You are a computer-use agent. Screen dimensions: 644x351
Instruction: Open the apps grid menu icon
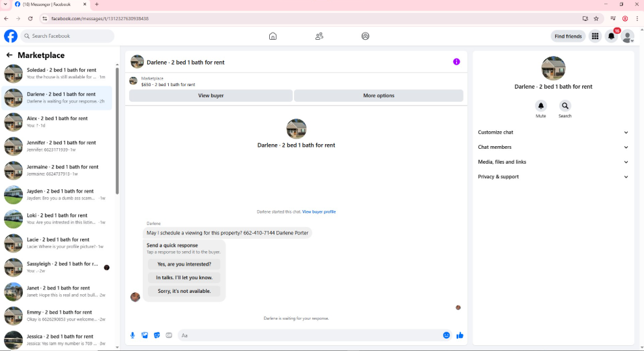coord(594,36)
